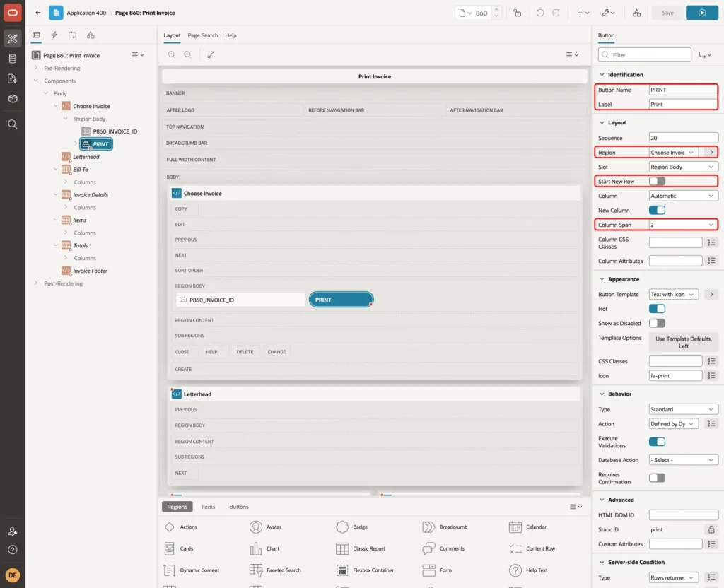Toggle the Start New Row switch

657,182
